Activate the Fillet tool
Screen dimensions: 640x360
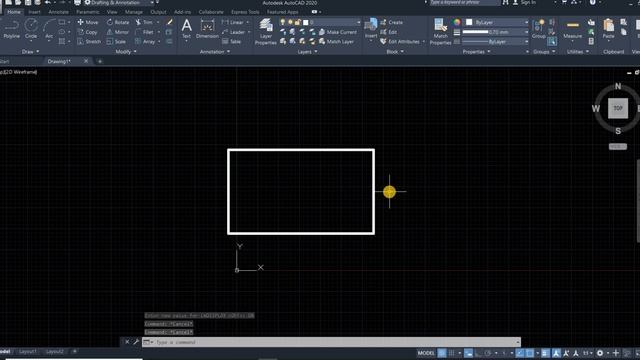pyautogui.click(x=144, y=32)
